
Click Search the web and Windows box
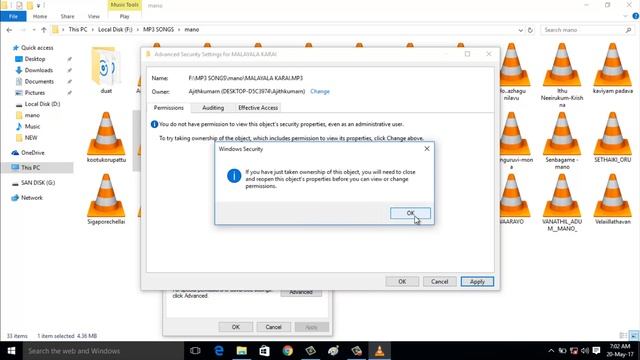[x=103, y=351]
